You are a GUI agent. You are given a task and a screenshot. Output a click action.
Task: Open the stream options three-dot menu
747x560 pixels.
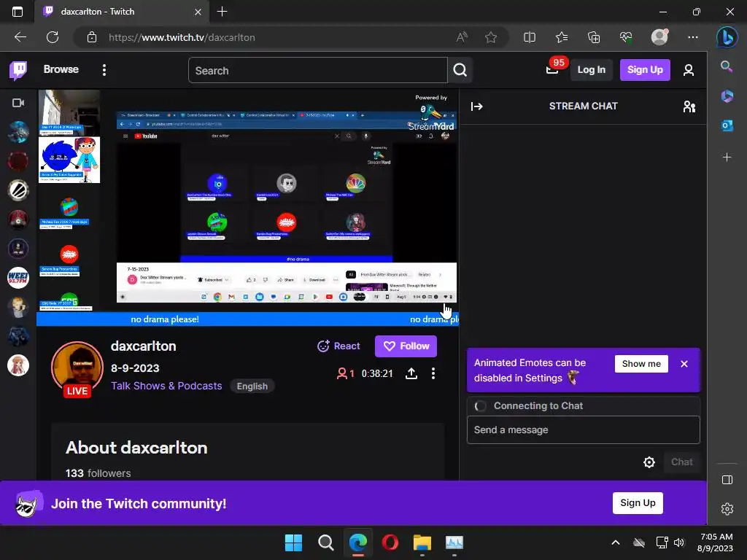coord(433,373)
